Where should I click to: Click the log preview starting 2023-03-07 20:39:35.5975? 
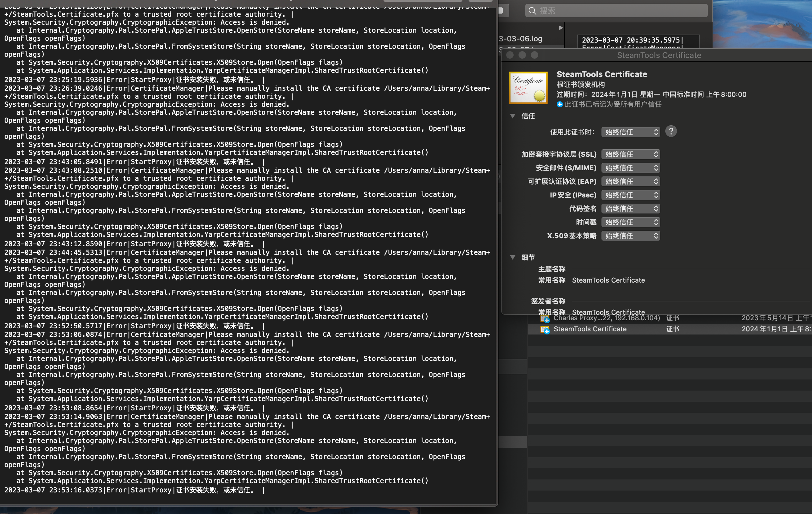click(x=638, y=42)
